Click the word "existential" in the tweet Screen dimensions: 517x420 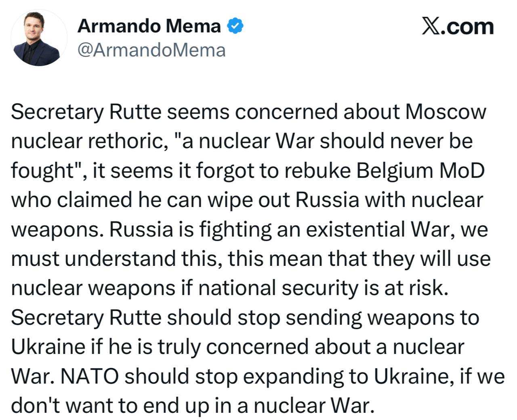(356, 230)
